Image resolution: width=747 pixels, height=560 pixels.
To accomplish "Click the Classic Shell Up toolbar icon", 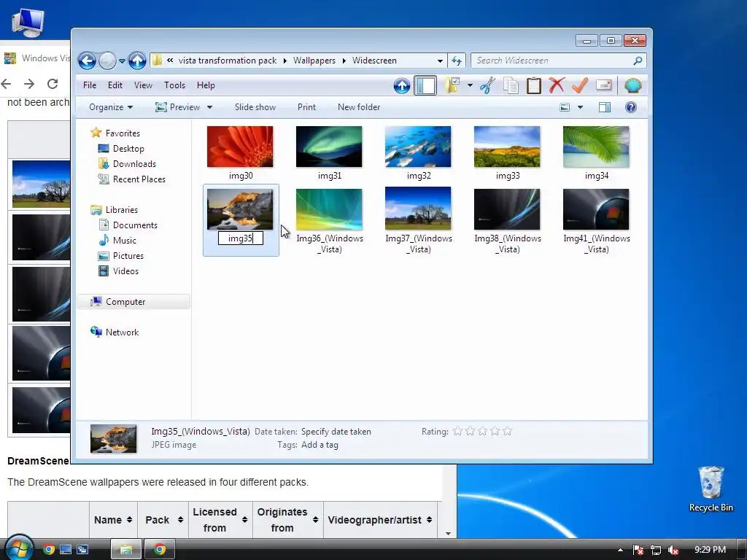I will [x=402, y=86].
